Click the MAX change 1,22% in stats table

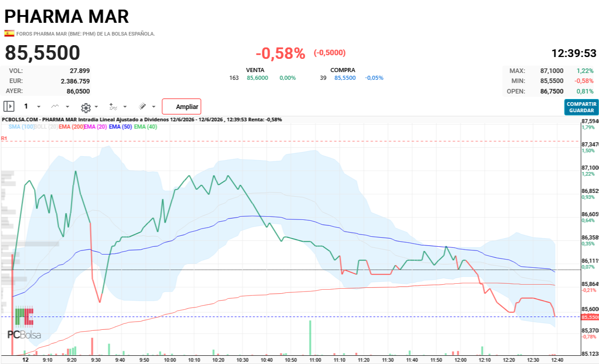pyautogui.click(x=585, y=71)
